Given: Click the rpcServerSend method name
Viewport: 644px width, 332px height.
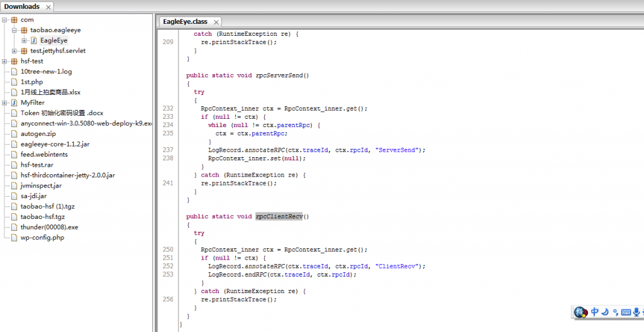Looking at the screenshot, I should point(279,75).
